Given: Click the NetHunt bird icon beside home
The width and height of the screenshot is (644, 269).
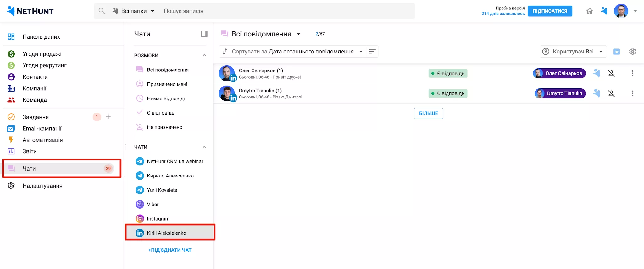Looking at the screenshot, I should point(604,11).
